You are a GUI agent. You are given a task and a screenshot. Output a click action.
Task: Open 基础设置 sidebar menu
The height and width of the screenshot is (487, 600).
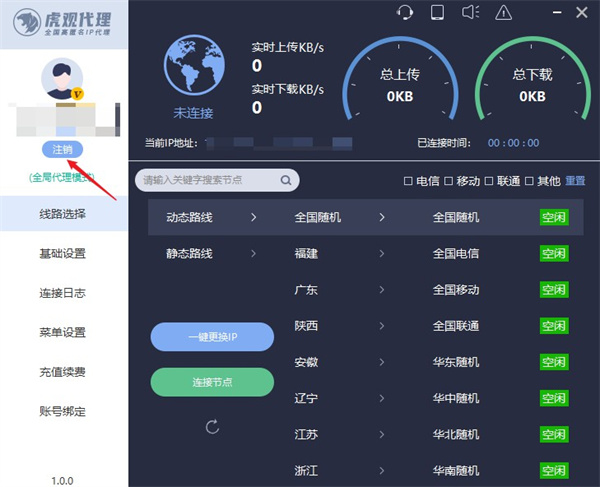click(64, 253)
